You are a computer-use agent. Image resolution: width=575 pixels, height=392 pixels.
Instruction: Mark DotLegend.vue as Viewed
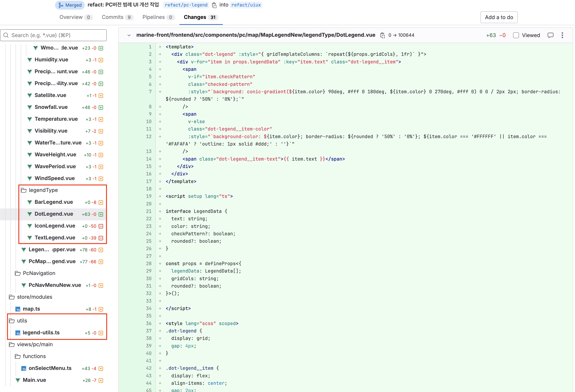[x=516, y=35]
